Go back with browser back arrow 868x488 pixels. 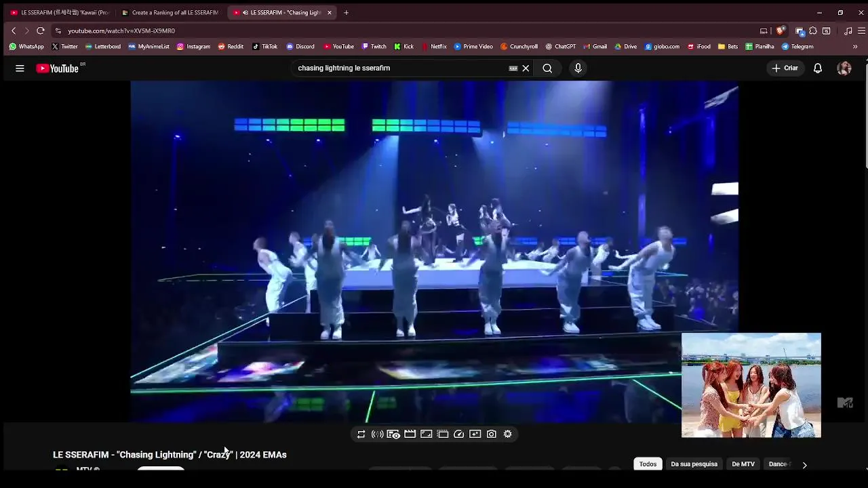[x=14, y=30]
